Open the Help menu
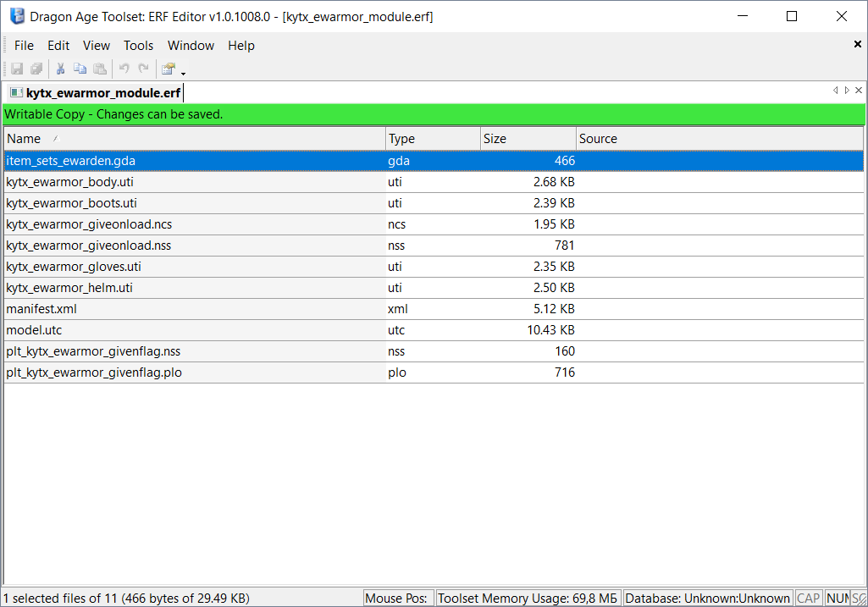This screenshot has height=607, width=868. (241, 46)
